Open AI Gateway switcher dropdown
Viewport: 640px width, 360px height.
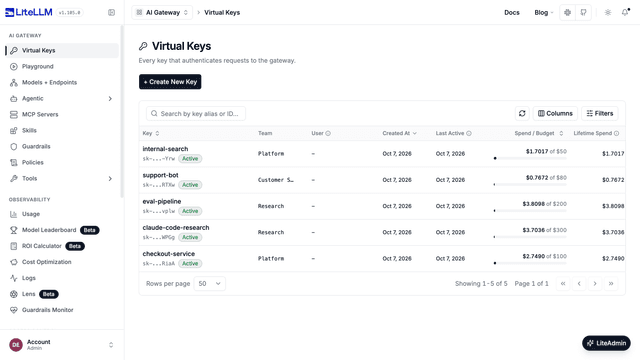[162, 13]
